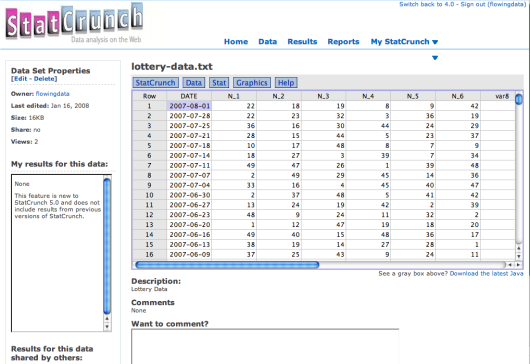Select the N_3 column header
Image resolution: width=530 pixels, height=364 pixels.
click(323, 96)
